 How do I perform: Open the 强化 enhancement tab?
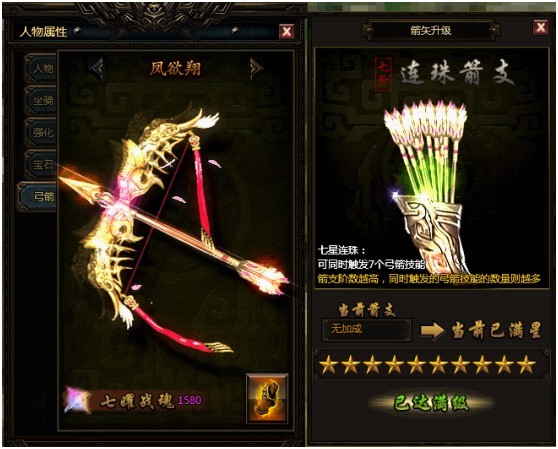[41, 133]
